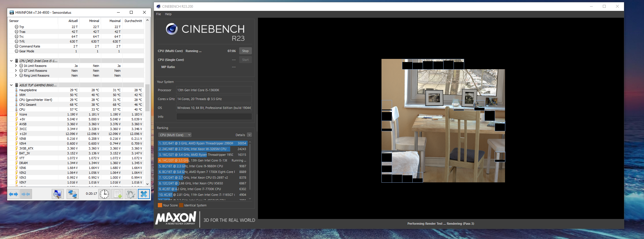The image size is (644, 239).
Task: Click the Command Rate clock icon
Action: tap(17, 46)
